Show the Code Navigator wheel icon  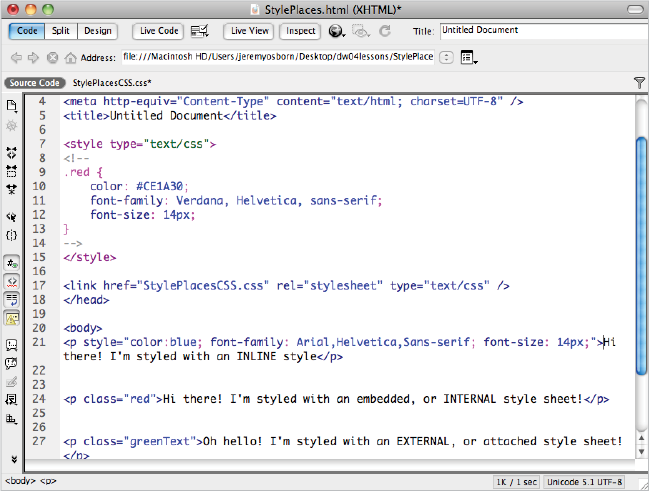(12, 126)
